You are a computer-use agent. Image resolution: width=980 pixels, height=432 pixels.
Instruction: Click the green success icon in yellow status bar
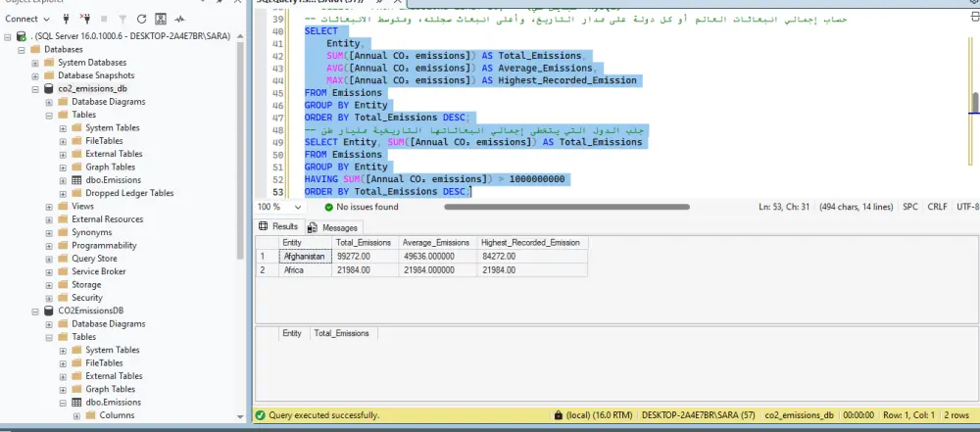[260, 414]
